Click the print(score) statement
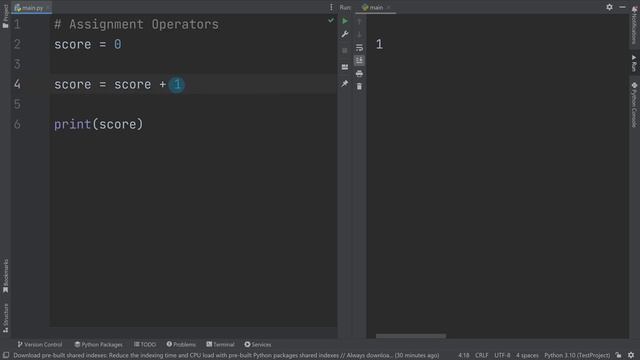The image size is (640, 360). click(x=98, y=124)
